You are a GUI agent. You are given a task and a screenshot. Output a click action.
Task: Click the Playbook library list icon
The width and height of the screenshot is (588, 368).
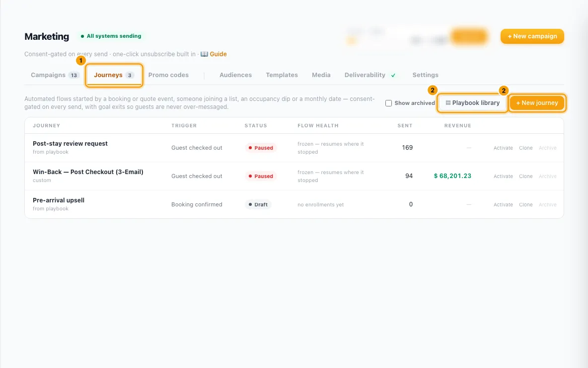pyautogui.click(x=448, y=102)
